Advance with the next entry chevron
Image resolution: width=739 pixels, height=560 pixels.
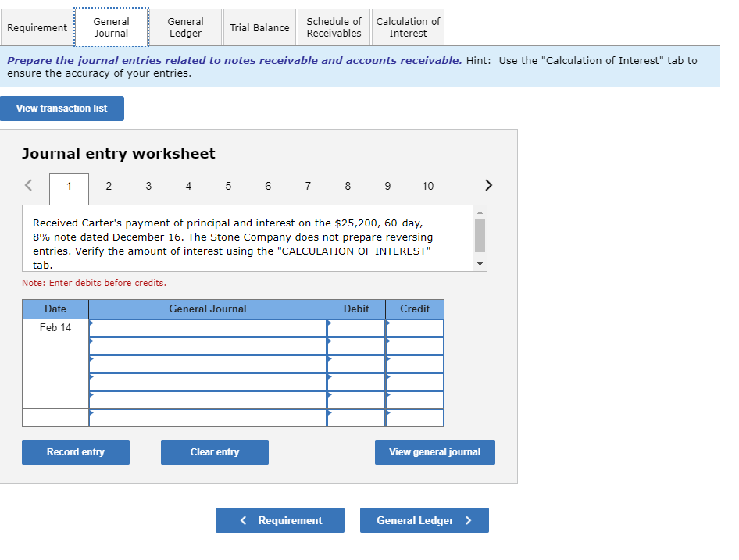pyautogui.click(x=488, y=185)
